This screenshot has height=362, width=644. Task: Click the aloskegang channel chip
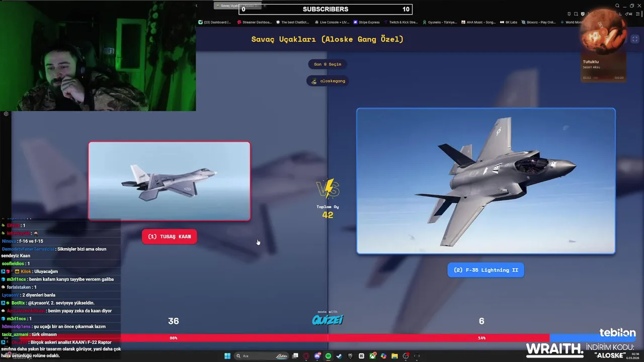(x=328, y=81)
